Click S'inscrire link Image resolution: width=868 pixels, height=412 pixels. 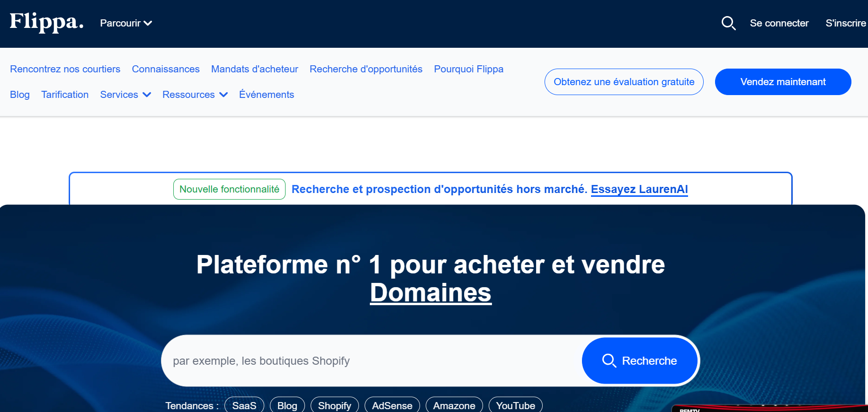(846, 23)
